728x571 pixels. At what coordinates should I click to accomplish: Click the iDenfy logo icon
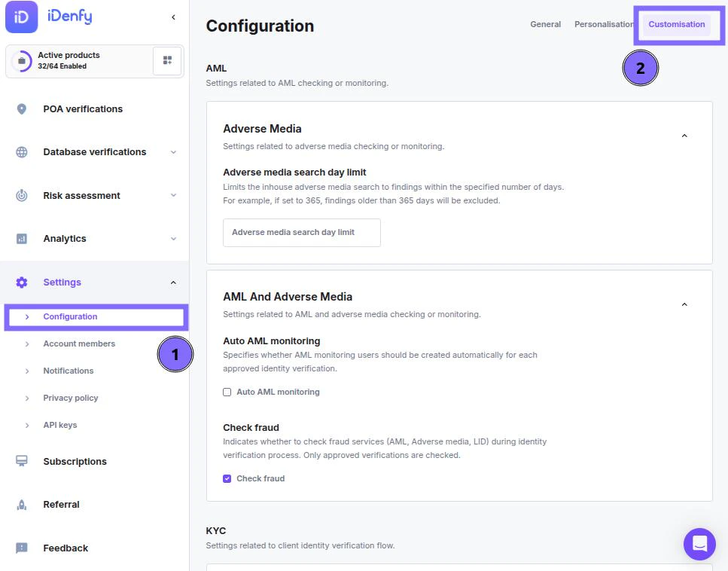[x=21, y=17]
